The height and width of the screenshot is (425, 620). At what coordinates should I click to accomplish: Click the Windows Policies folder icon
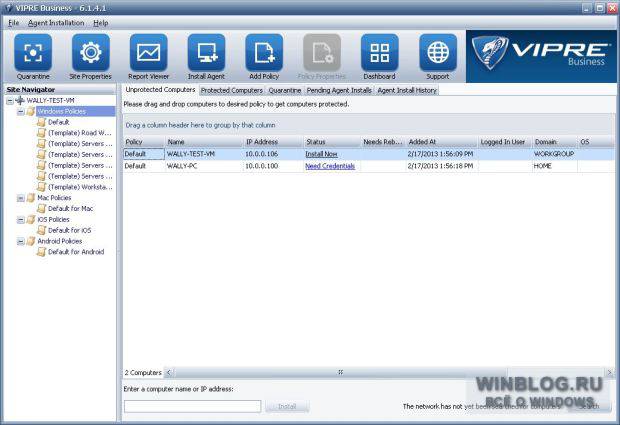click(31, 111)
